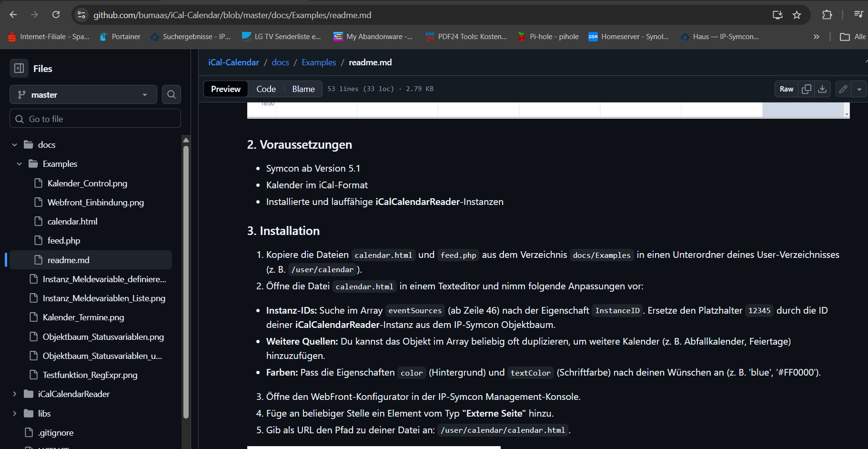Collapse the docs folder
This screenshot has height=449, width=868.
[x=15, y=145]
